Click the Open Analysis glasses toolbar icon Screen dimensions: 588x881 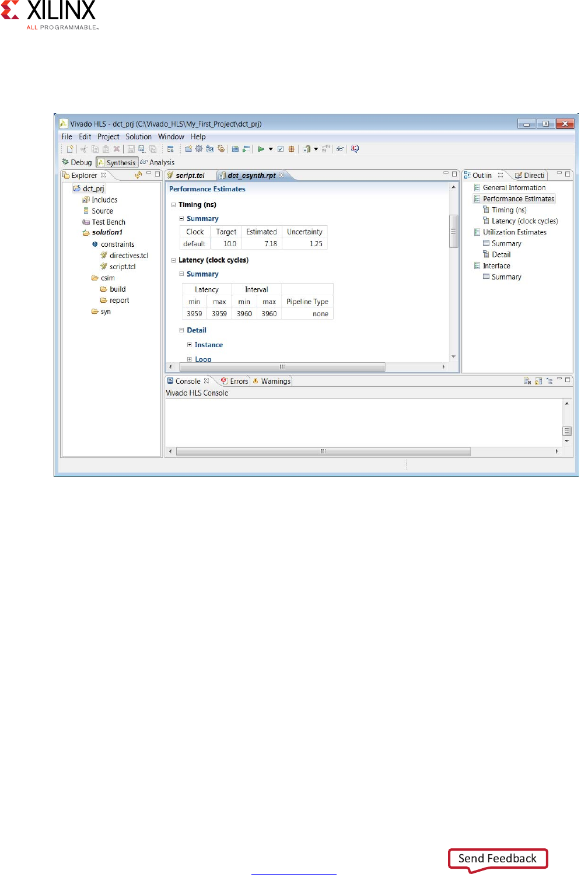coord(340,149)
